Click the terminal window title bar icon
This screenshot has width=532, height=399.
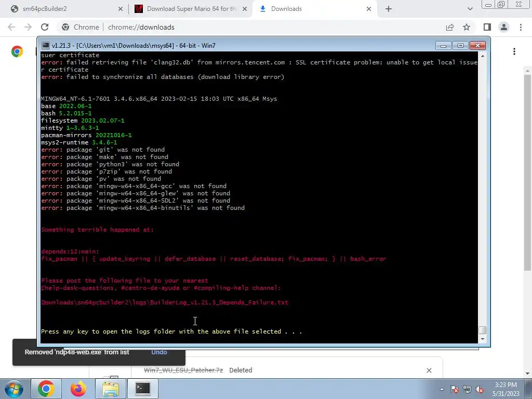click(x=46, y=45)
